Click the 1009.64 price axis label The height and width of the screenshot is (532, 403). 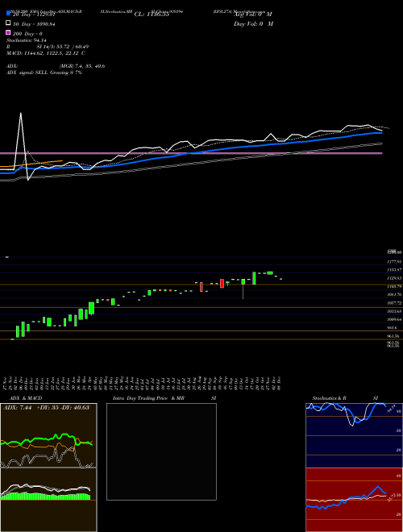[x=394, y=320]
